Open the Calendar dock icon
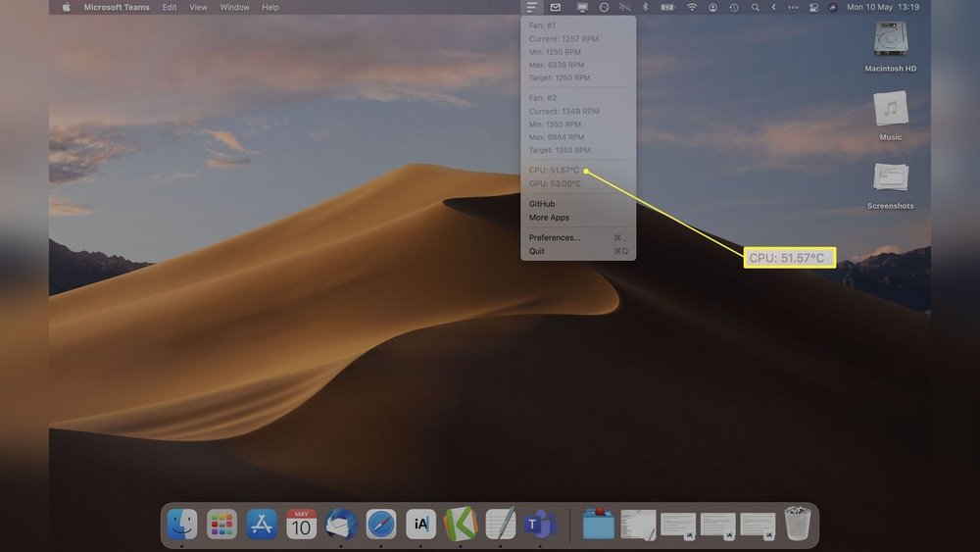 (301, 524)
